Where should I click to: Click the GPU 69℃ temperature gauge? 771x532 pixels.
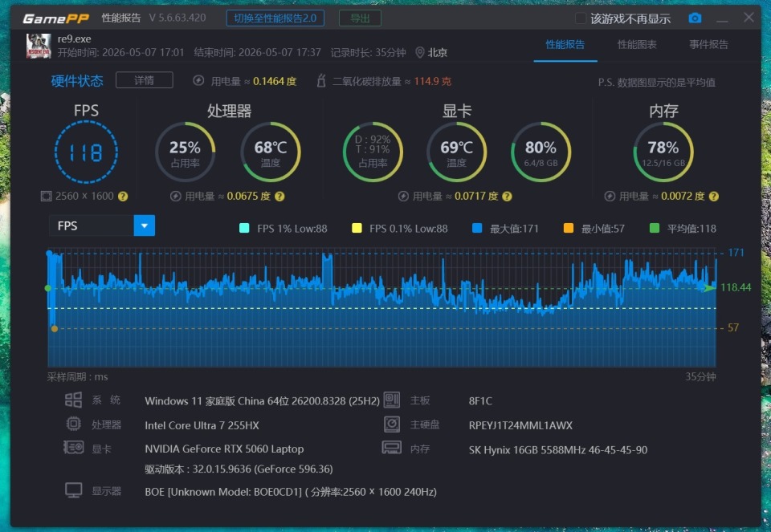456,152
